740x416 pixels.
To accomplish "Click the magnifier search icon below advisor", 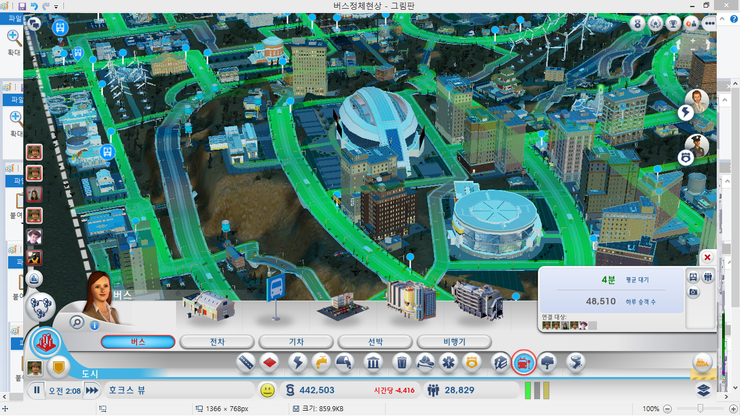I will (x=76, y=323).
